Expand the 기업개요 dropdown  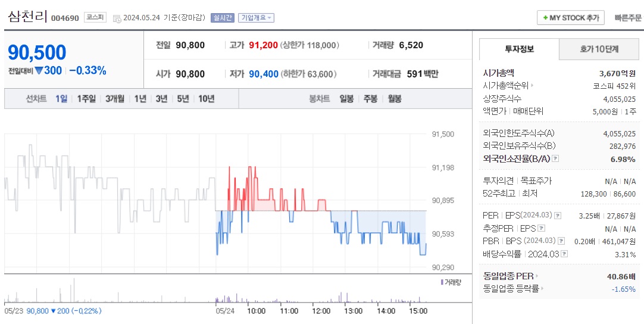click(x=256, y=18)
